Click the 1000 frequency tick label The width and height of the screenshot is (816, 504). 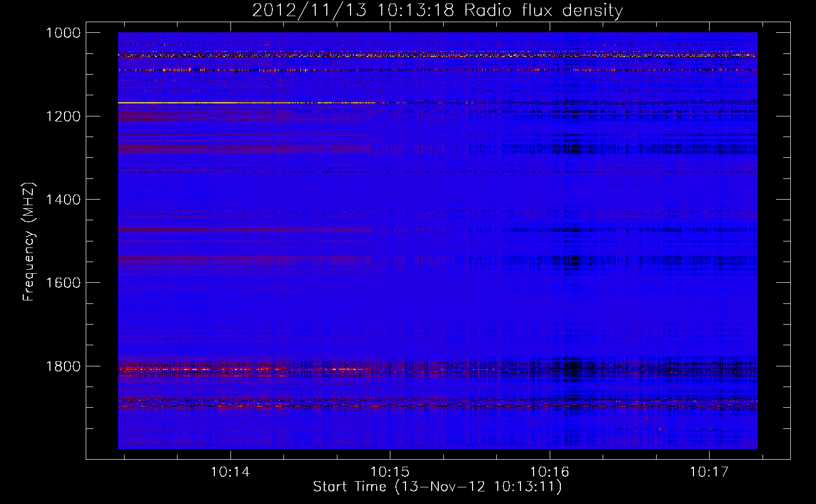[x=63, y=33]
